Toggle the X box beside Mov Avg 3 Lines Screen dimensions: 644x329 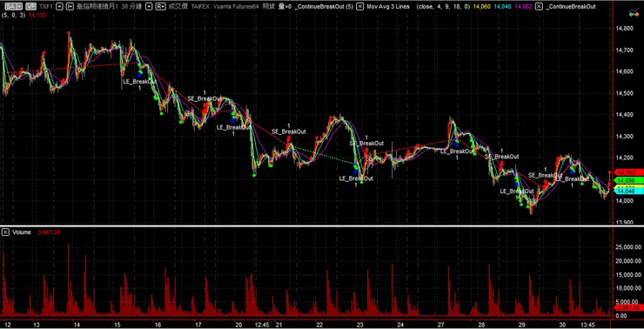click(x=360, y=7)
